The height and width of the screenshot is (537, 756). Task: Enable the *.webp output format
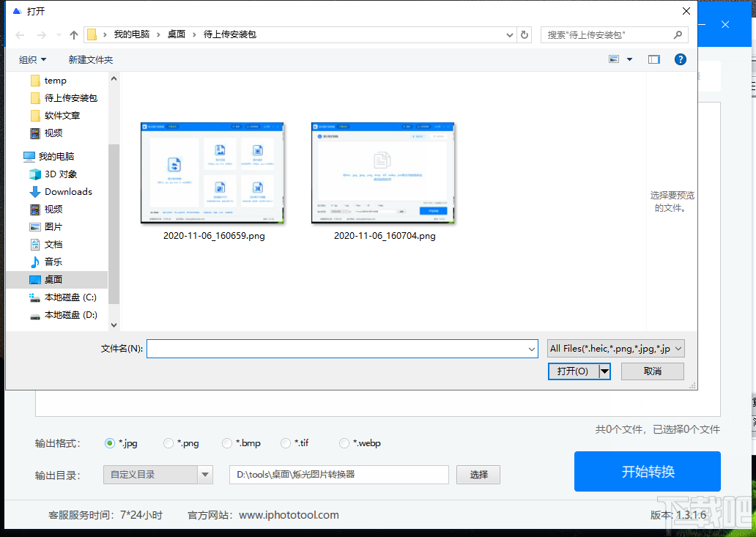[x=344, y=443]
